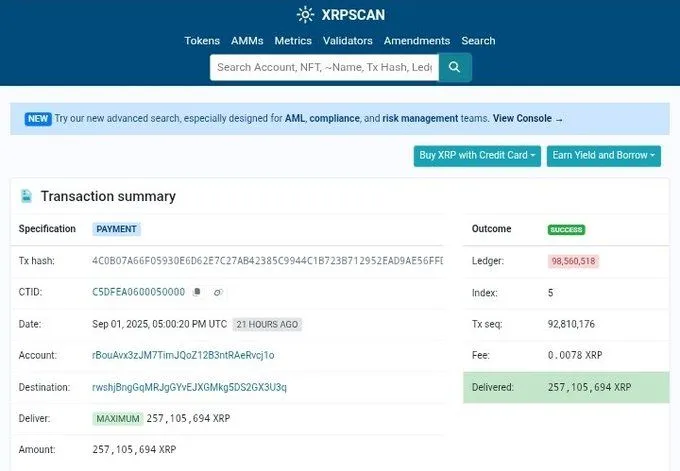Follow the View Console link
The image size is (680, 471).
[x=527, y=118]
